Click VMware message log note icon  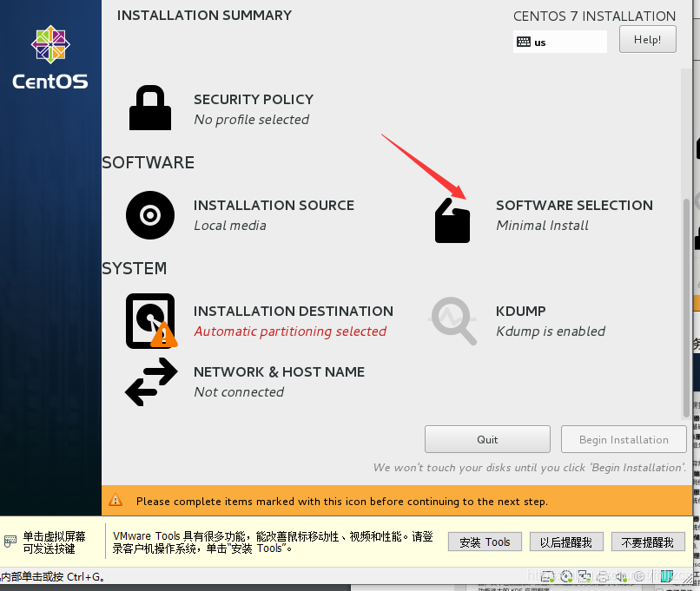666,576
